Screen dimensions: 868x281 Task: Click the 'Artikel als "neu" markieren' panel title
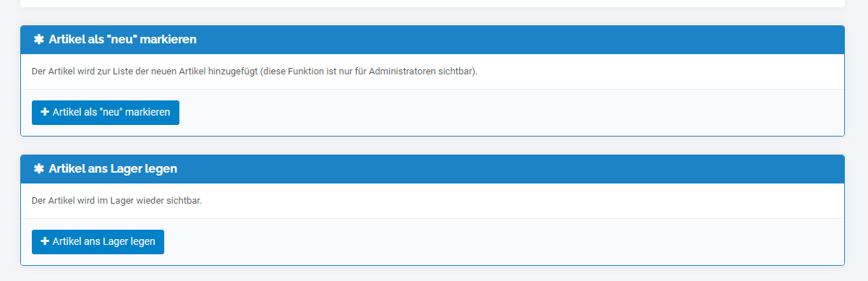123,40
